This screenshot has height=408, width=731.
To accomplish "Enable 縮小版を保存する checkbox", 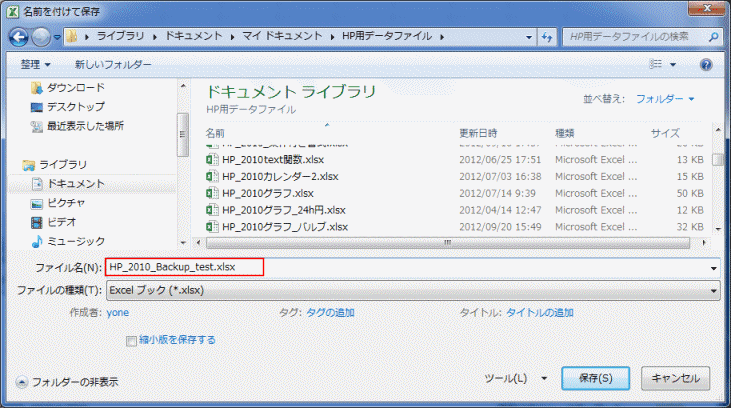I will pos(131,341).
